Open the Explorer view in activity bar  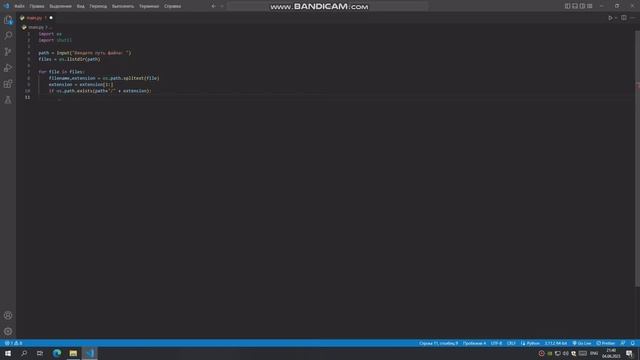[x=8, y=20]
